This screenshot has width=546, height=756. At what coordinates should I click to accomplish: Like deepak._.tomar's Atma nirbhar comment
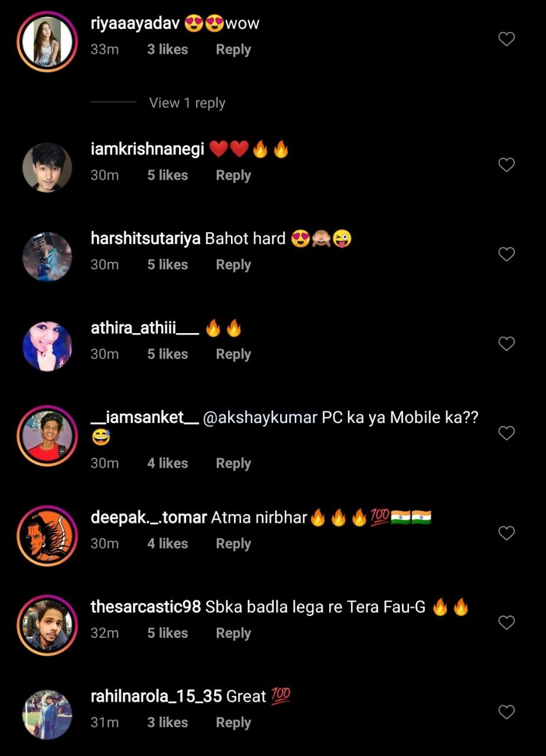506,533
